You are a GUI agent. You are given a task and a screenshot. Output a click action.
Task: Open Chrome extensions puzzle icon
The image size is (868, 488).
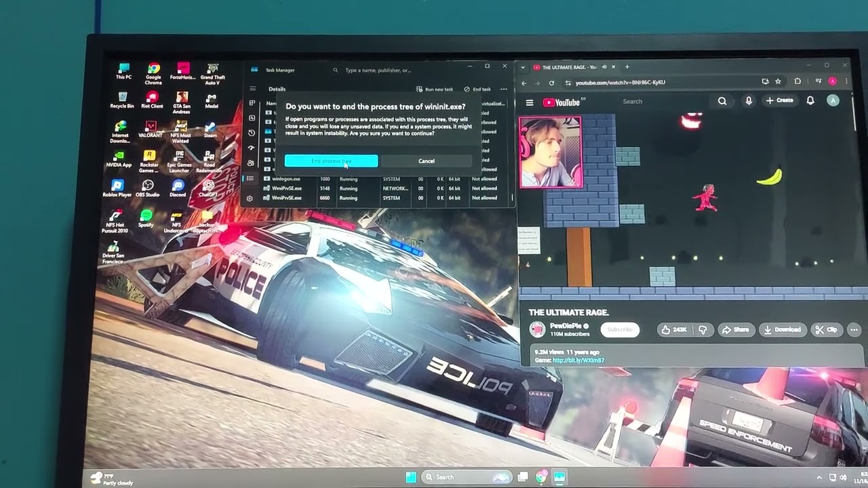pyautogui.click(x=797, y=81)
